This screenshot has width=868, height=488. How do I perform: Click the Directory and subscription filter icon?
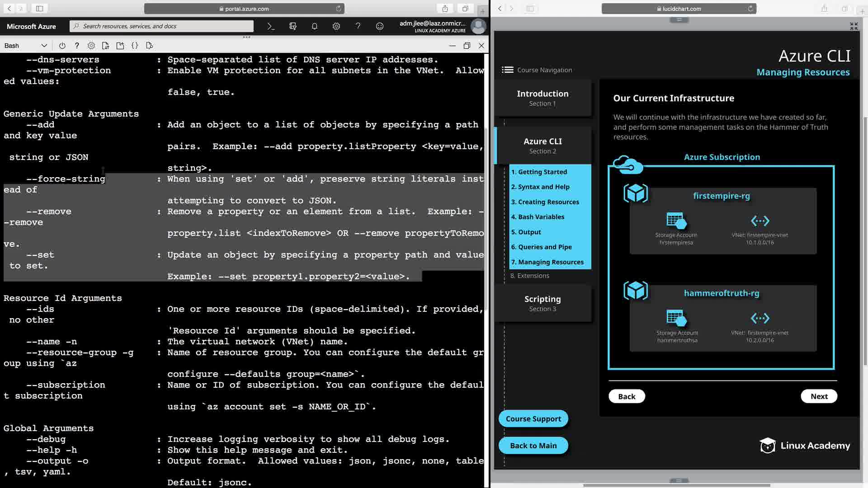pyautogui.click(x=292, y=26)
